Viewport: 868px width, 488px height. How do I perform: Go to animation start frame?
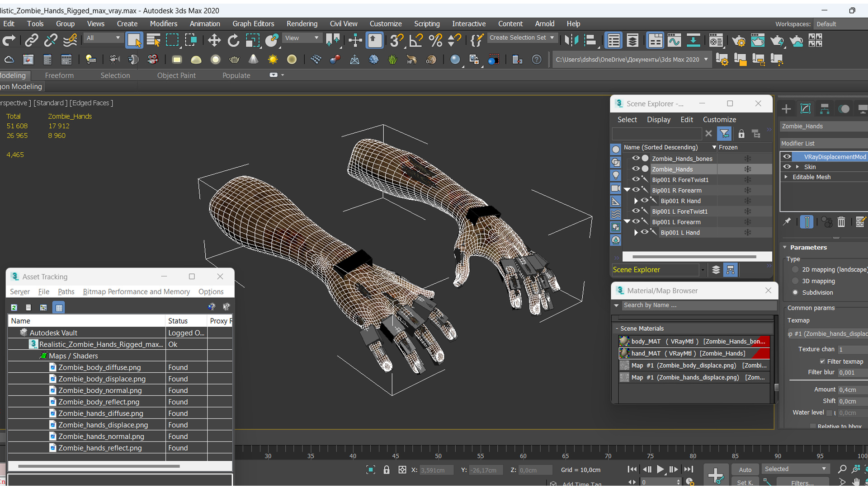(x=632, y=469)
